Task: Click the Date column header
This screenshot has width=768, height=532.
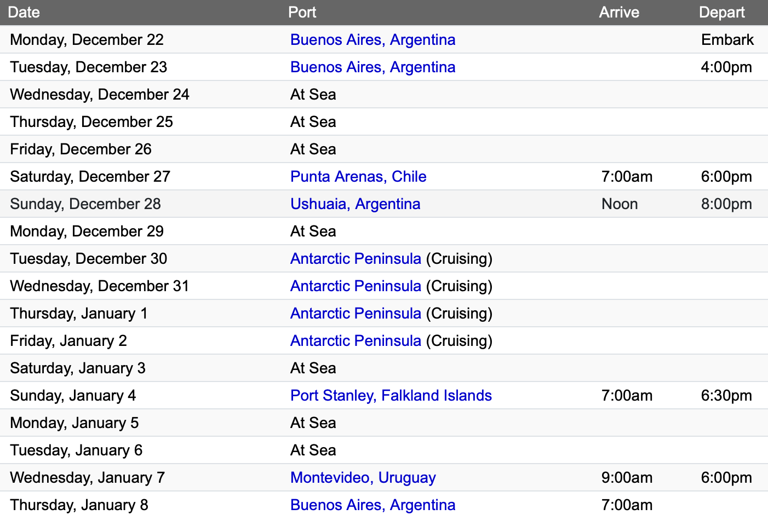Action: click(24, 12)
